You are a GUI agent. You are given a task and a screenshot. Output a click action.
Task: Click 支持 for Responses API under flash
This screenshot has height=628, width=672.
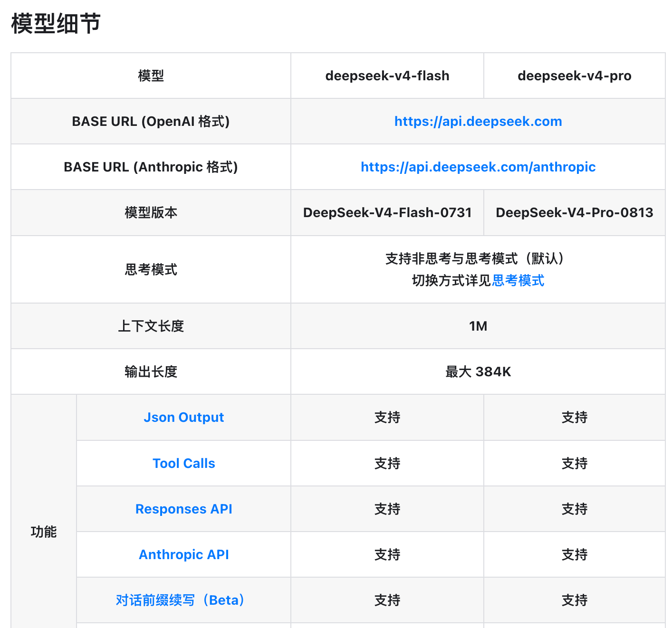(387, 509)
